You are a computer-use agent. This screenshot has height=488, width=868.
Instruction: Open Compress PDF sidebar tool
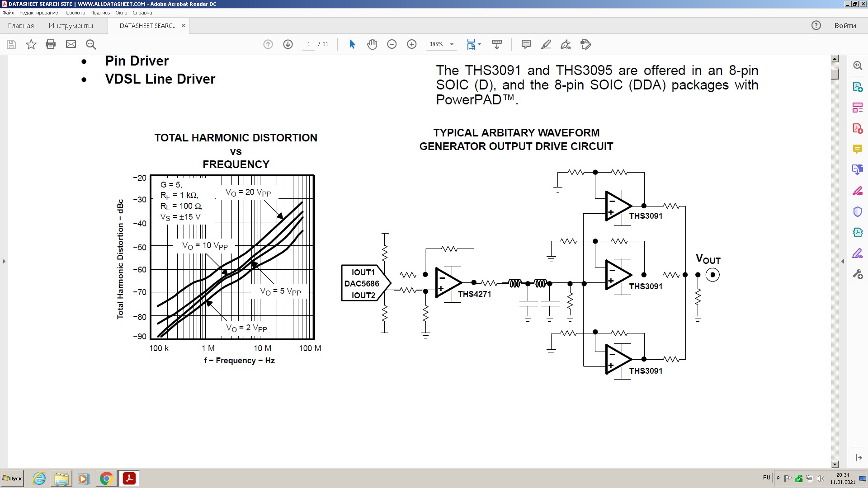pyautogui.click(x=858, y=232)
